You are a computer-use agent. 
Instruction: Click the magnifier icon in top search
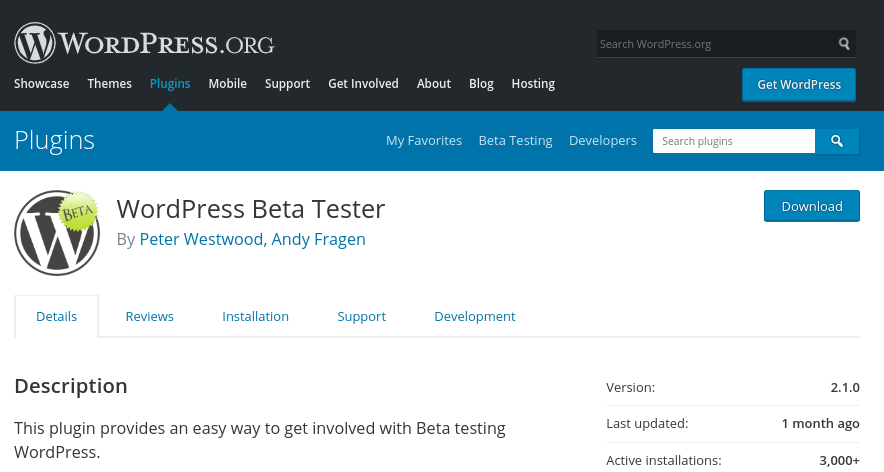(x=845, y=44)
